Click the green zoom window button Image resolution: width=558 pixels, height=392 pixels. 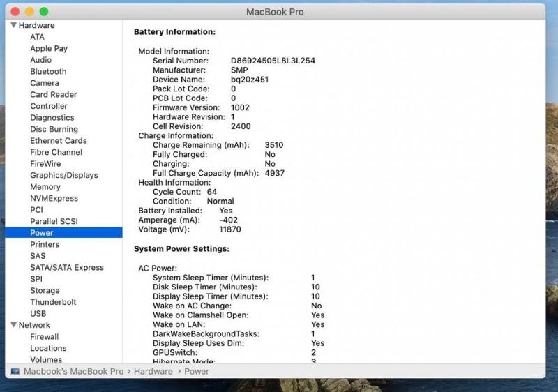44,12
